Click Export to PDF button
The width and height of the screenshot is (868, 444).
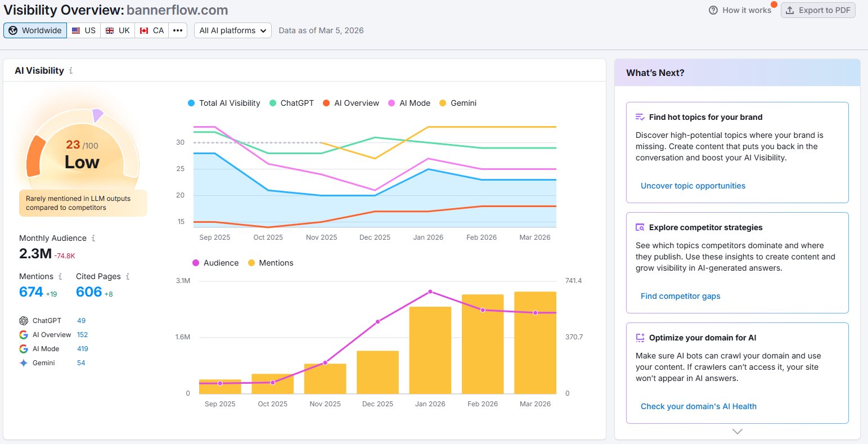pyautogui.click(x=818, y=10)
